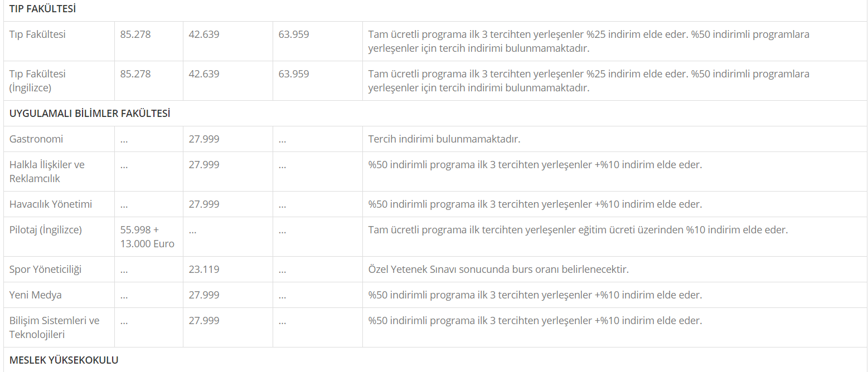Click the 42.639 value in Tıp Fakültesi row

[204, 35]
